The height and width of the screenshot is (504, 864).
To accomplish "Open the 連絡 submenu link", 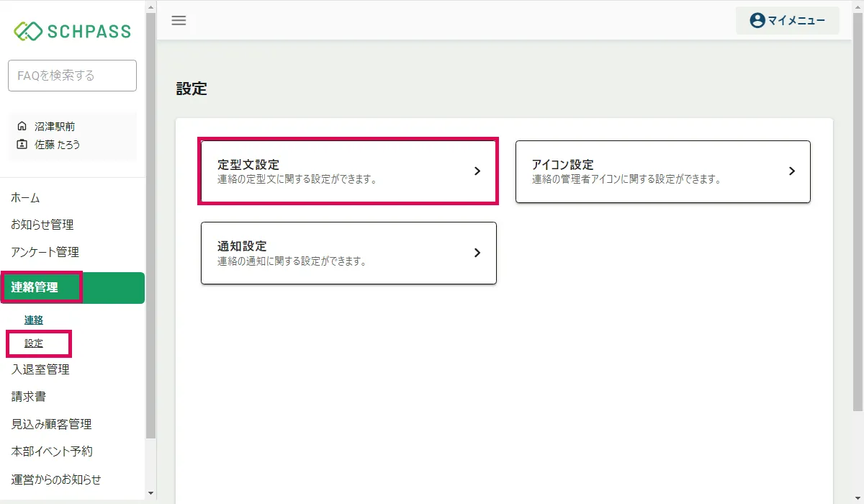I will point(34,320).
